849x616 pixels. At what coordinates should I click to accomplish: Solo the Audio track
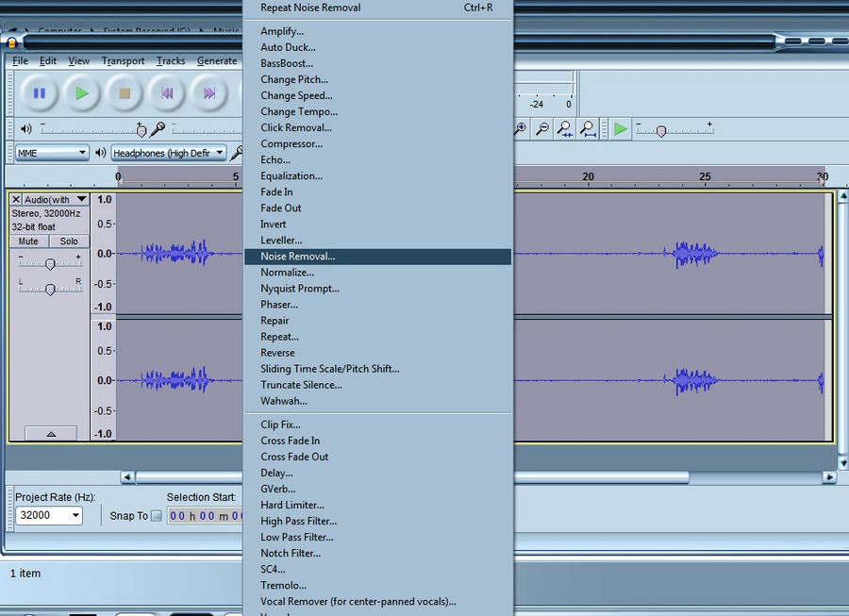(x=69, y=241)
